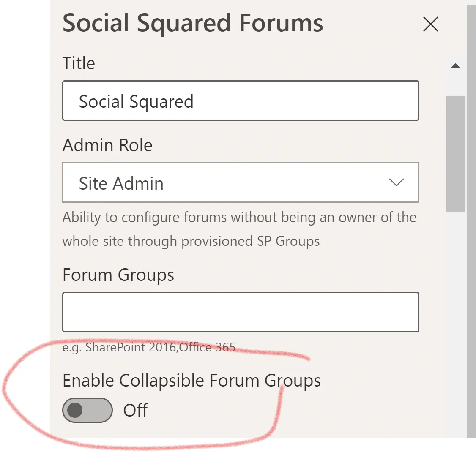Screen dimensions: 476x452
Task: Click the Admin Role label
Action: [107, 145]
